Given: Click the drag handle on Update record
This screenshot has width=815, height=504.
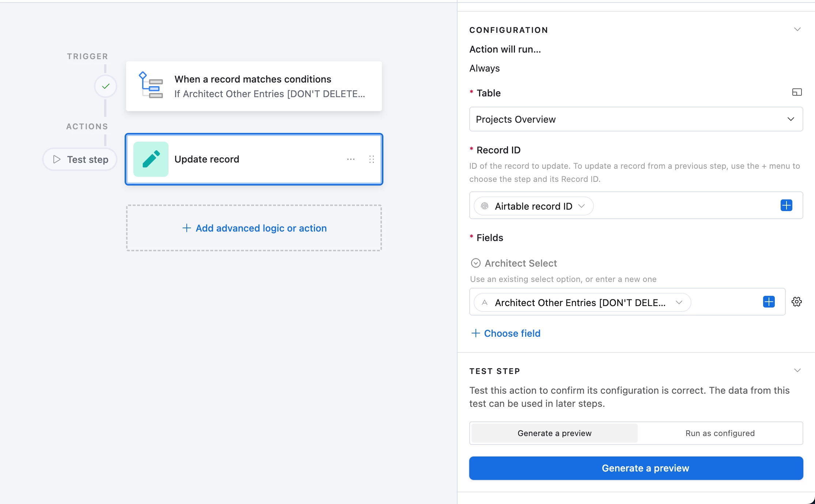Looking at the screenshot, I should pos(371,159).
